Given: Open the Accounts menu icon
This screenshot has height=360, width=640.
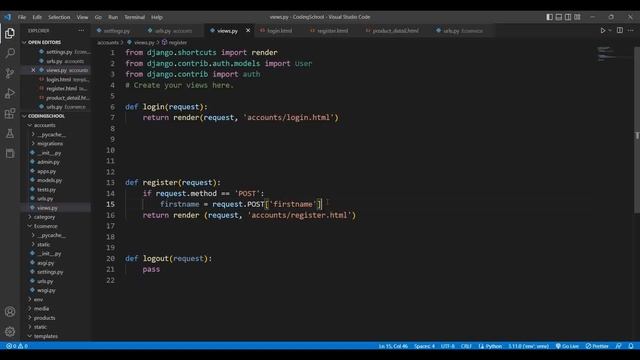Looking at the screenshot, I should coord(10,312).
